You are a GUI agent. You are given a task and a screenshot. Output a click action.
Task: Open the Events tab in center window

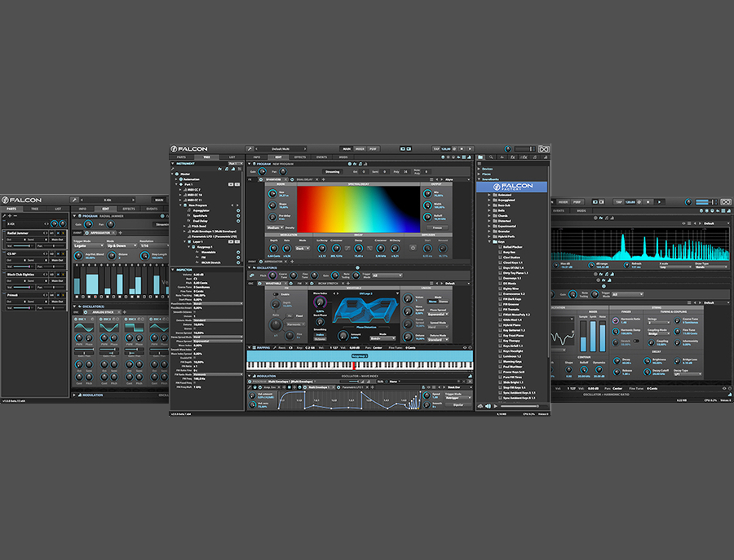[x=321, y=157]
